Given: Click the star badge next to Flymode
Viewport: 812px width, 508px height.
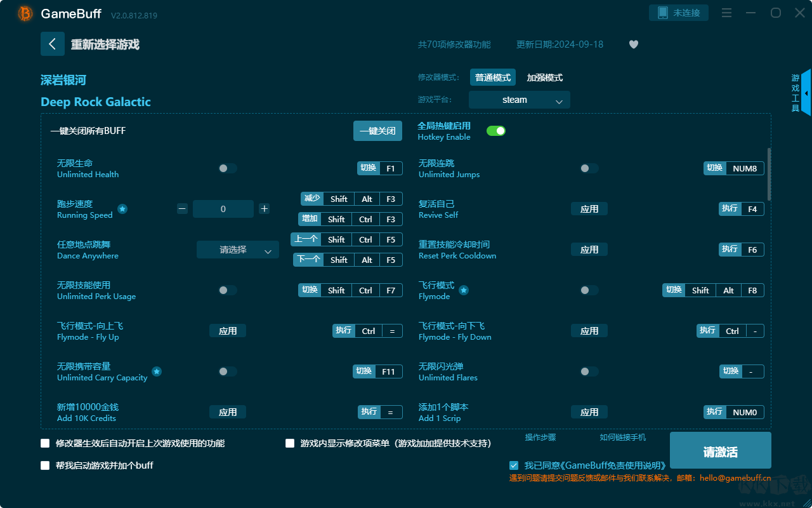Looking at the screenshot, I should (x=464, y=290).
